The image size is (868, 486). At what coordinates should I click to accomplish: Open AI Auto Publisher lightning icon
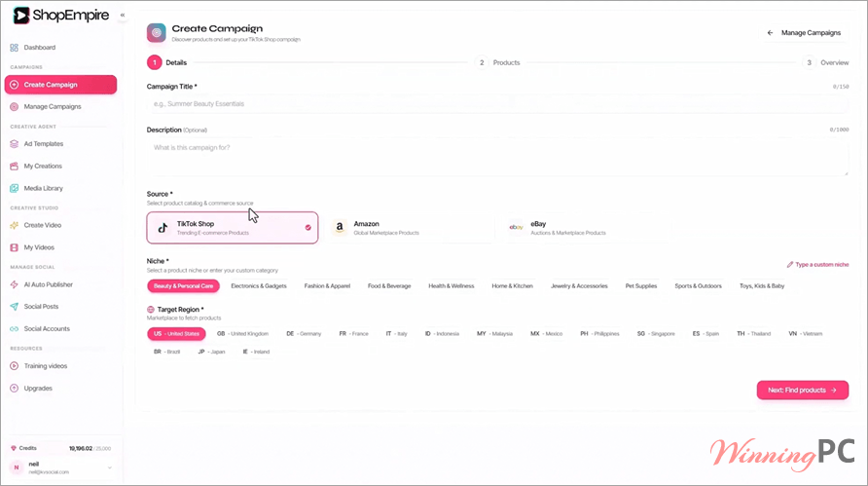pyautogui.click(x=15, y=284)
